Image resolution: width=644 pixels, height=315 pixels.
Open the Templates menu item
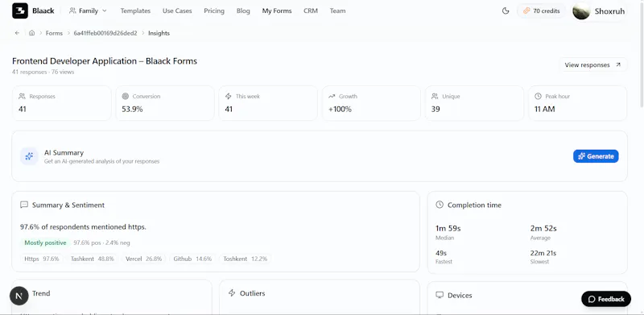pos(135,11)
